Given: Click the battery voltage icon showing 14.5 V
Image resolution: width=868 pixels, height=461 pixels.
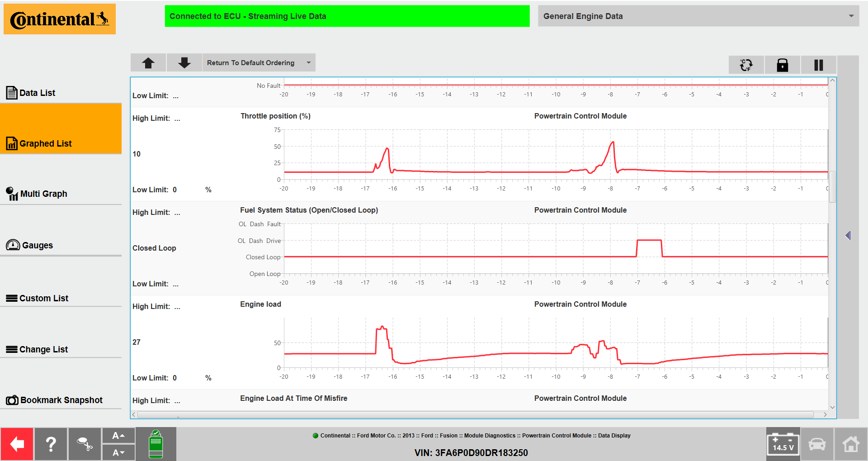Looking at the screenshot, I should tap(783, 444).
